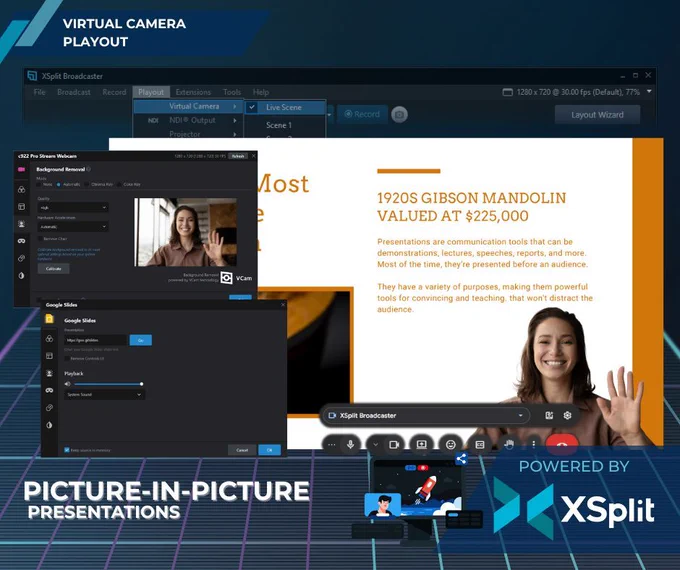This screenshot has height=570, width=680.
Task: Expand camera options chevron in meeting toolbar
Action: tap(376, 445)
